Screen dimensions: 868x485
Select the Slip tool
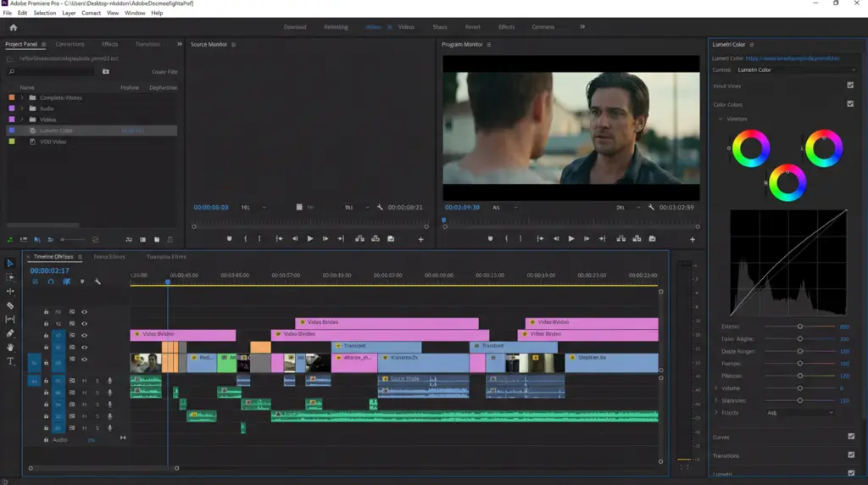tap(10, 320)
